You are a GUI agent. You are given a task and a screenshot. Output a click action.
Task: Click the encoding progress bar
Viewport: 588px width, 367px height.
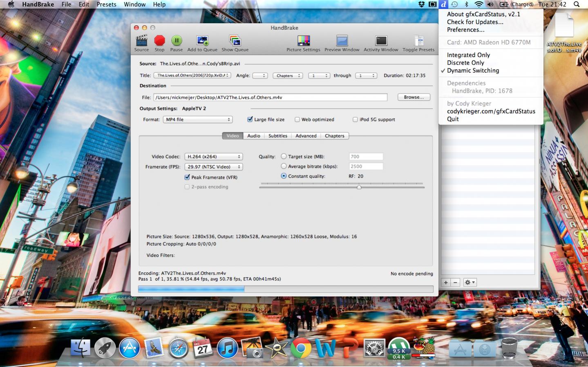(x=286, y=289)
